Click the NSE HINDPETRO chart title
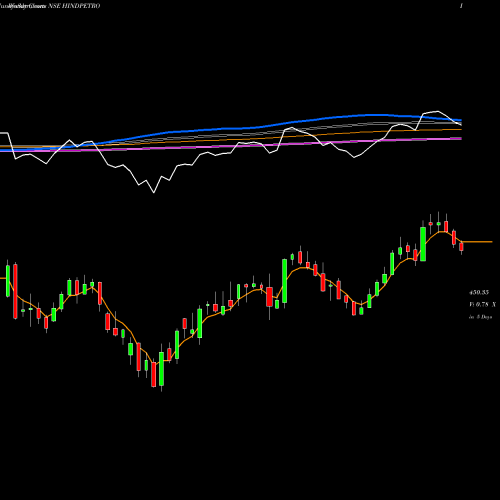The height and width of the screenshot is (500, 500). tap(74, 6)
